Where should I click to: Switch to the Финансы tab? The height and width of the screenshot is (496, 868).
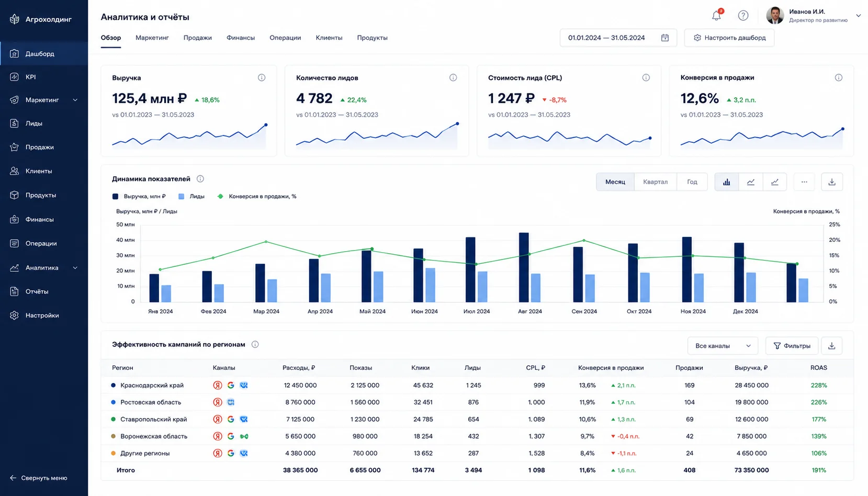coord(241,38)
